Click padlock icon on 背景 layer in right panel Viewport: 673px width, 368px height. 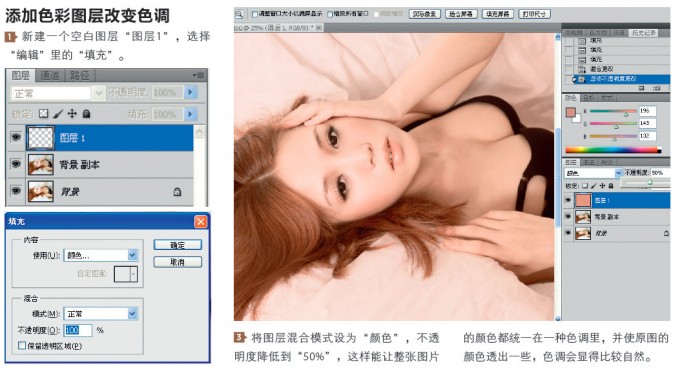[666, 233]
